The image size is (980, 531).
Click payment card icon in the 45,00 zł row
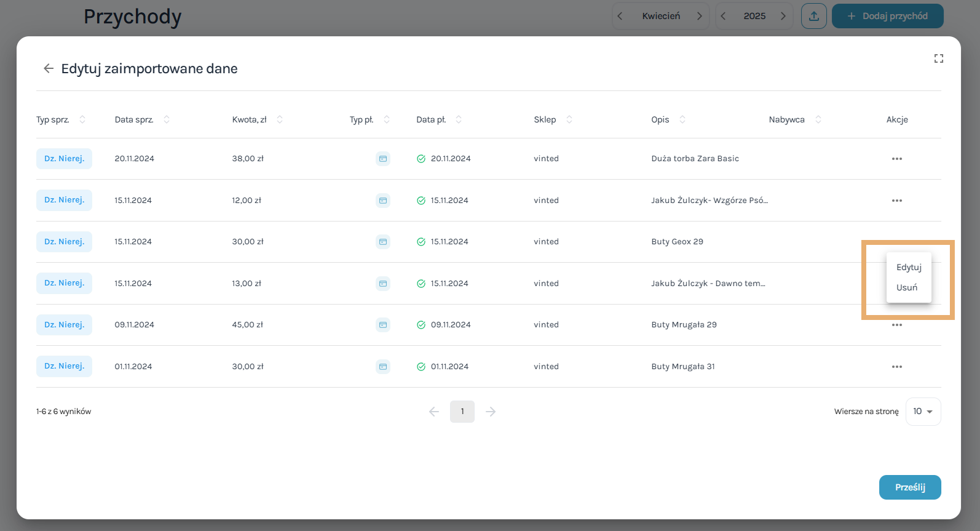(x=383, y=325)
